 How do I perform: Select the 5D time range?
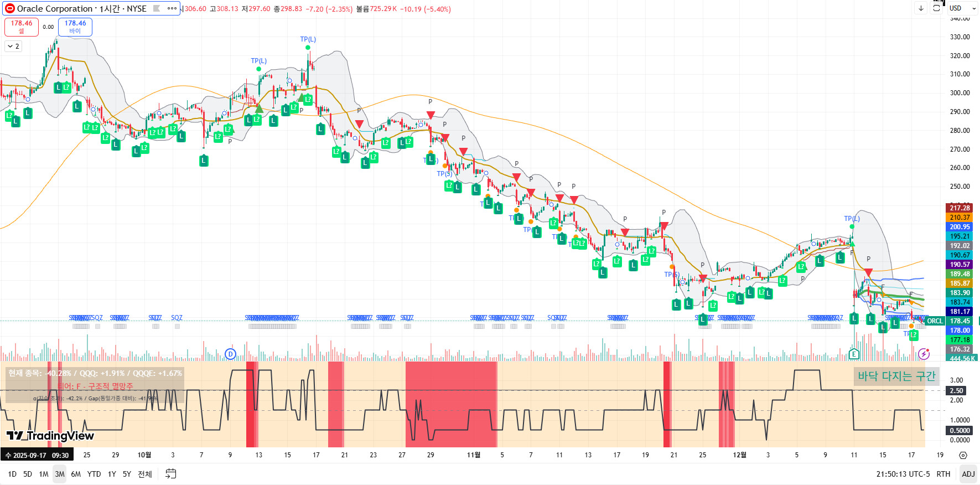(28, 474)
